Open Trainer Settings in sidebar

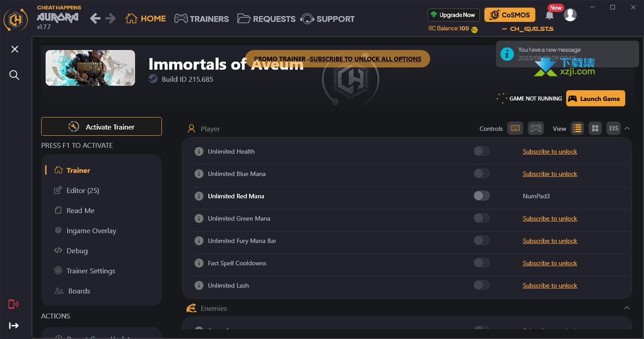click(x=85, y=271)
